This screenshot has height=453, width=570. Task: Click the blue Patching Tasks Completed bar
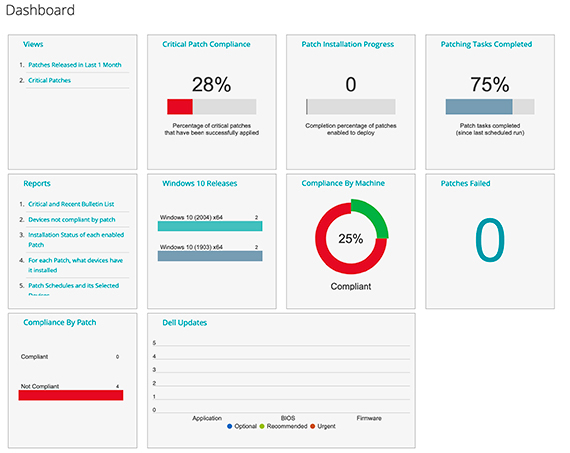(x=479, y=107)
